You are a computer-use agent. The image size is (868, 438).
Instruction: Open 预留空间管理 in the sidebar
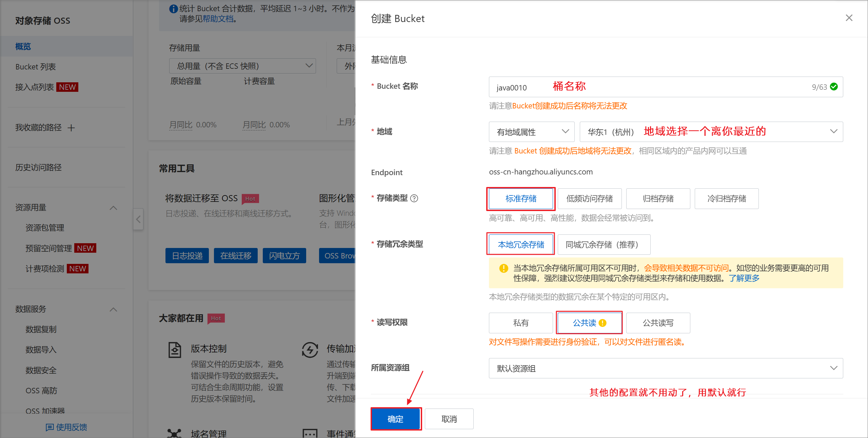(48, 248)
